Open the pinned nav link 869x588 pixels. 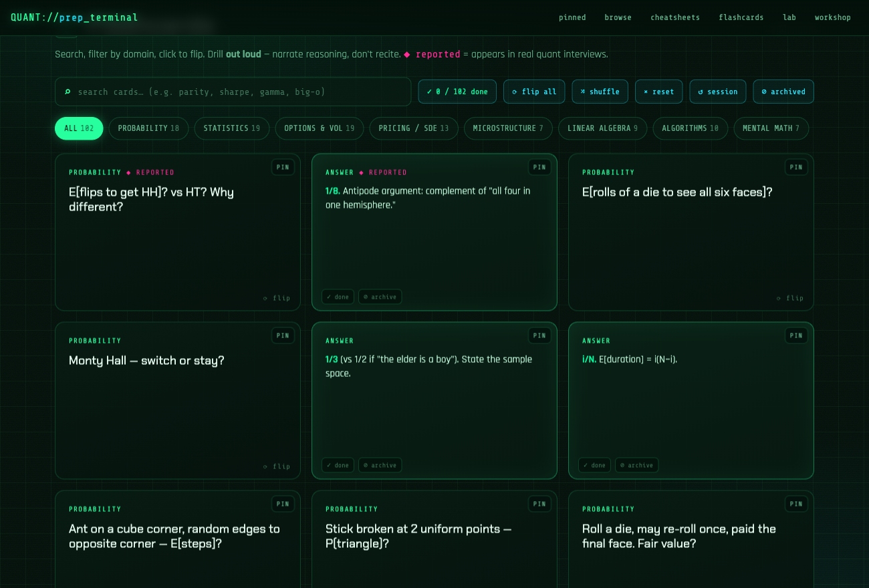pyautogui.click(x=572, y=17)
